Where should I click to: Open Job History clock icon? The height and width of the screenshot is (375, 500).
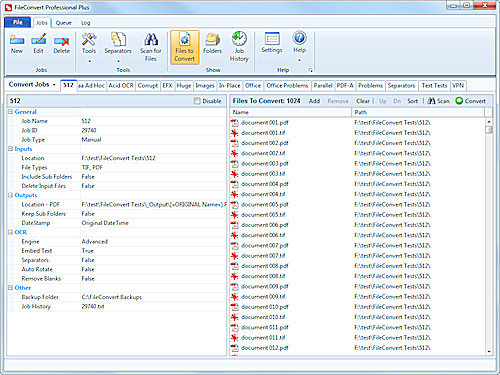239,39
